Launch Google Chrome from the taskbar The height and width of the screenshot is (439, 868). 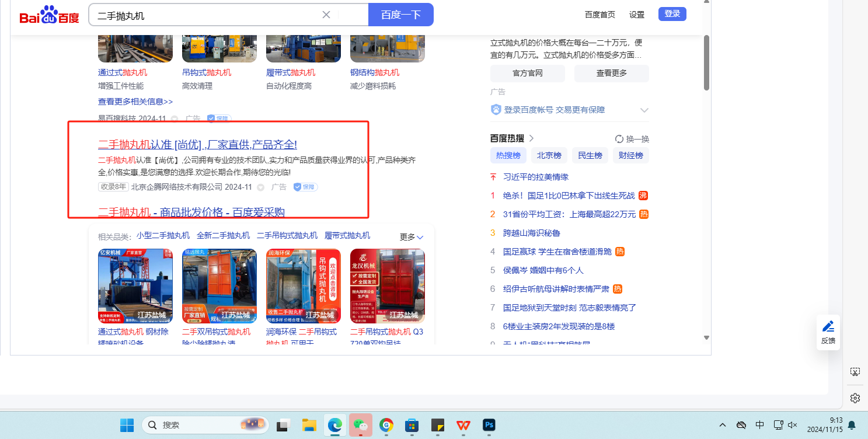(x=386, y=425)
